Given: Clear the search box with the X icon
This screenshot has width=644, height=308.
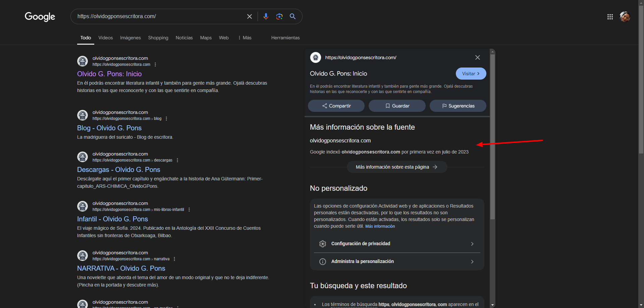Looking at the screenshot, I should (250, 16).
